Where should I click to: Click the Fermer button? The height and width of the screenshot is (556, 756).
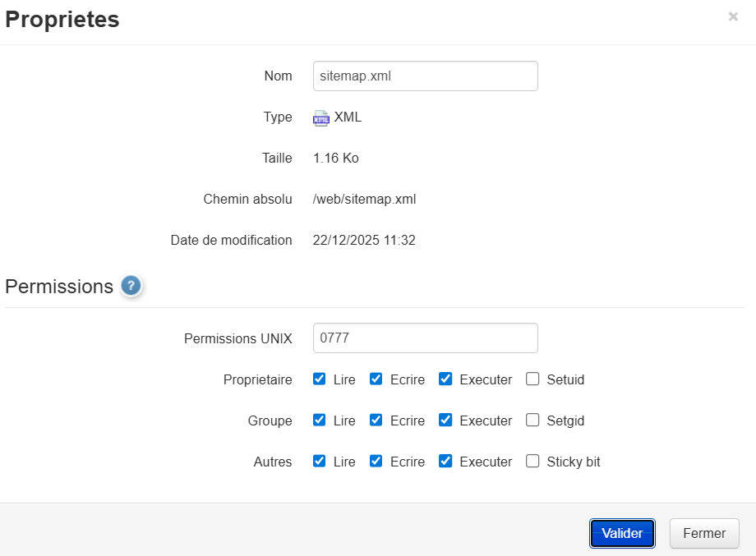(704, 533)
